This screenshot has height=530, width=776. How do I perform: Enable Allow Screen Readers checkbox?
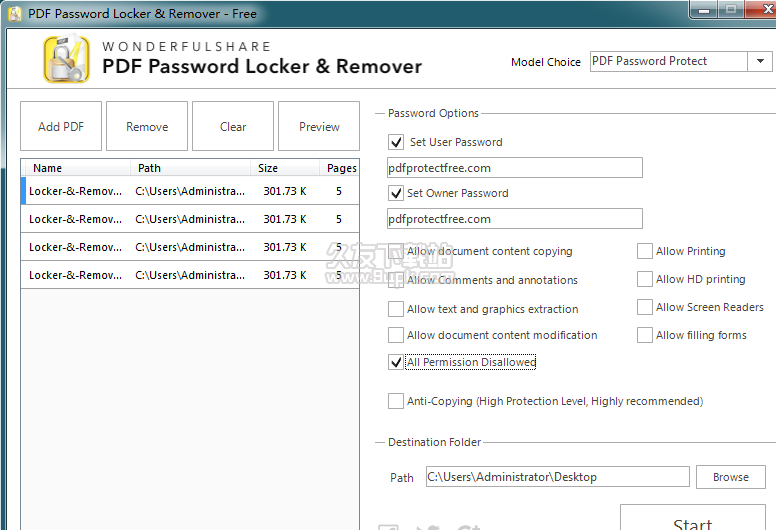[645, 307]
